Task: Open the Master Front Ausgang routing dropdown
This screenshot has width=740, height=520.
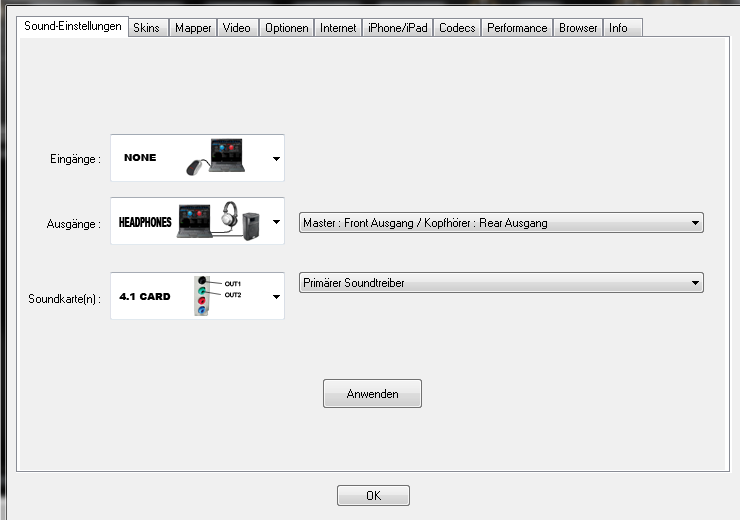Action: 501,223
